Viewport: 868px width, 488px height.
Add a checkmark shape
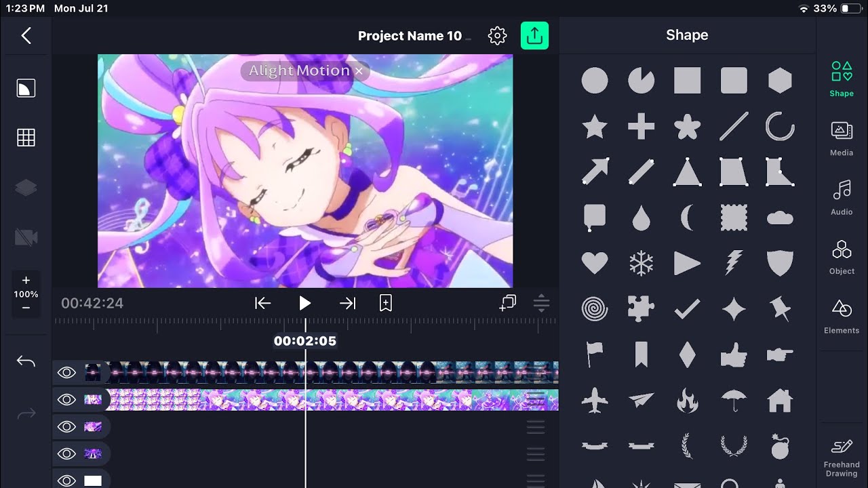(x=687, y=310)
